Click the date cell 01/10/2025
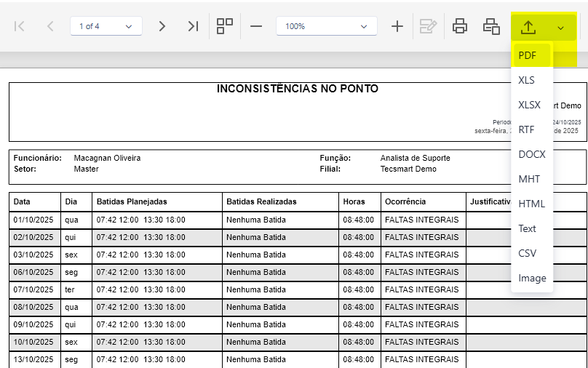Viewport: 588px width, 368px height. [33, 220]
